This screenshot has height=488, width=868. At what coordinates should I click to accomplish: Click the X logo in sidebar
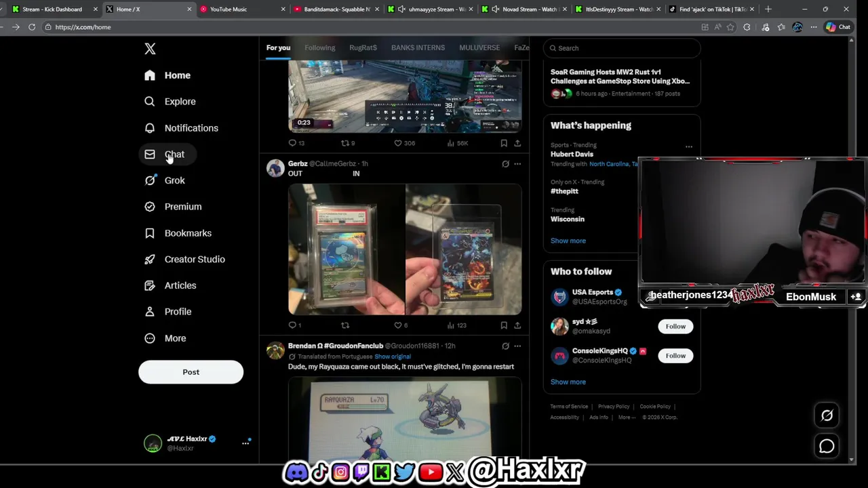click(x=150, y=49)
